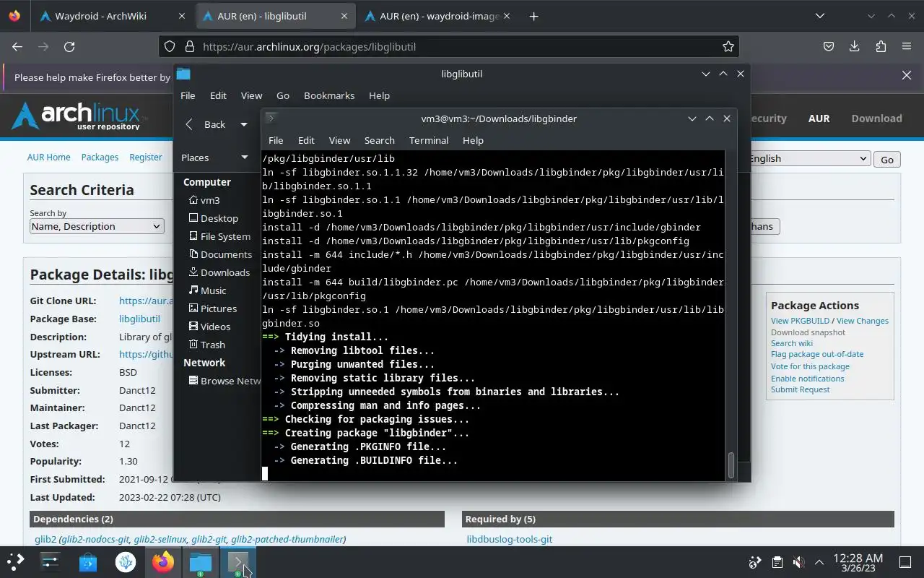Bookmark this page with star icon

(x=728, y=46)
